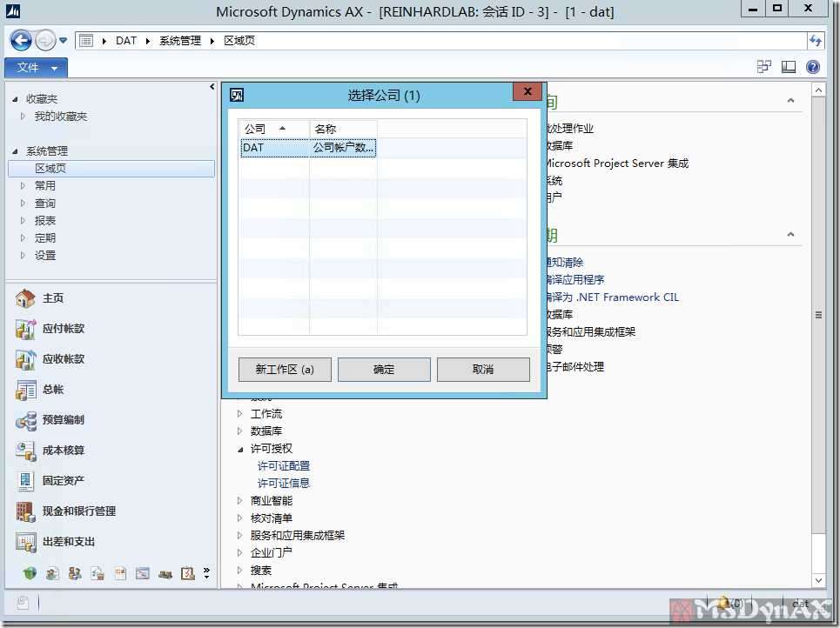This screenshot has height=628, width=840.
Task: Open the help question mark icon
Action: pos(812,66)
